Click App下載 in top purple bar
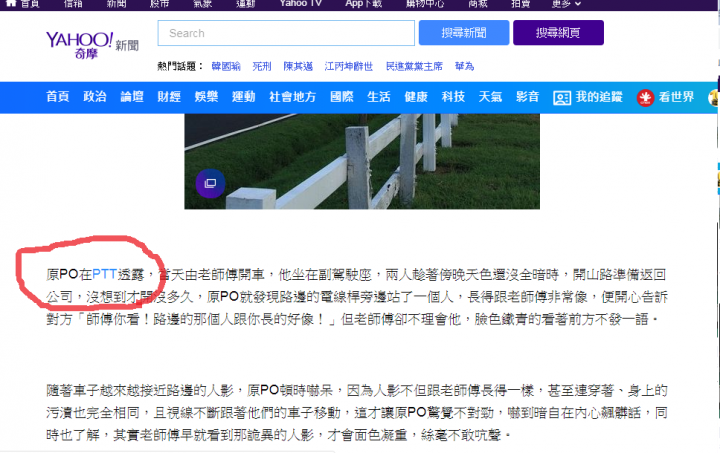This screenshot has width=720, height=453. point(364,3)
